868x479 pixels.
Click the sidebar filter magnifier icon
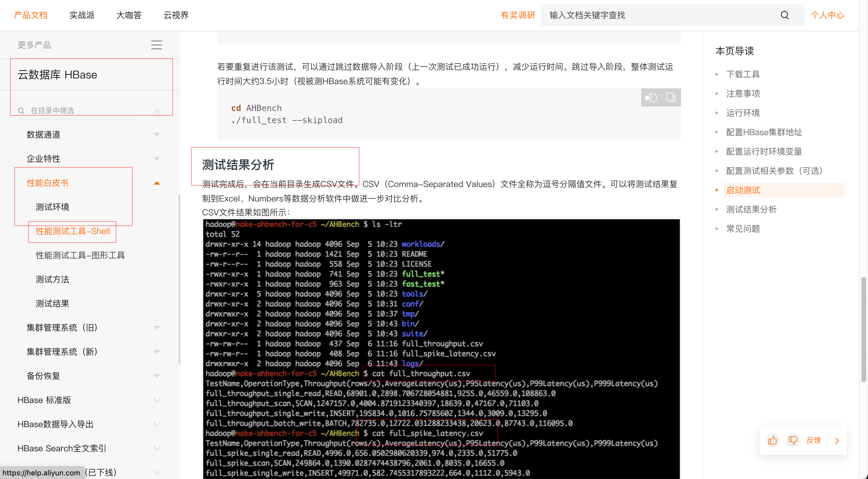coord(21,111)
